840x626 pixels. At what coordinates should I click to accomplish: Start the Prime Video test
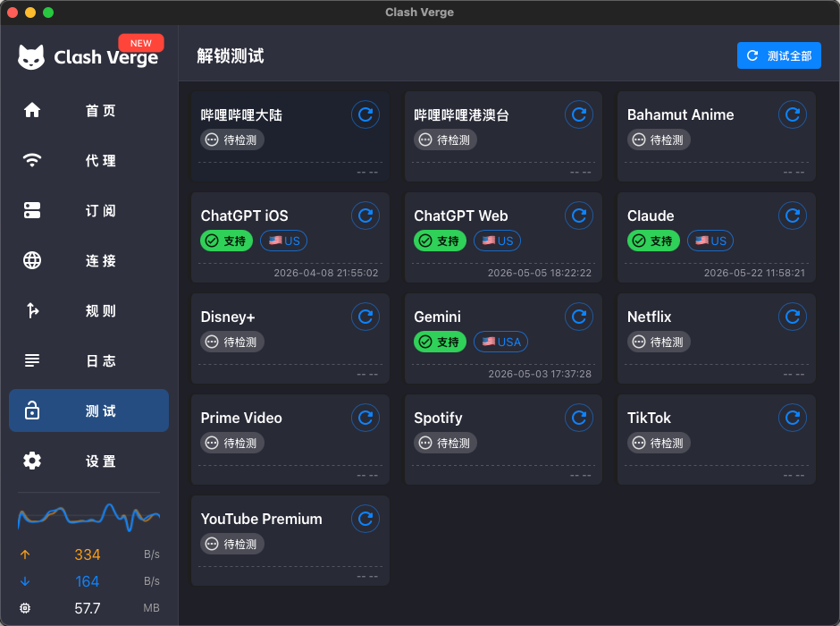[365, 418]
